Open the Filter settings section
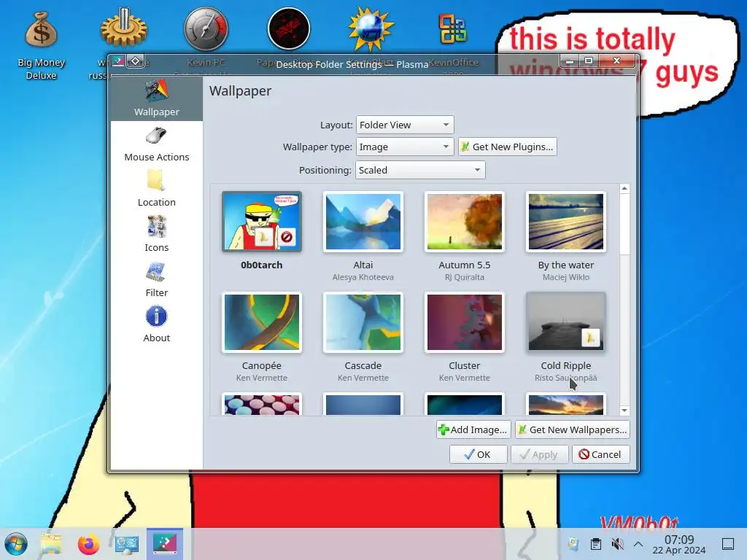This screenshot has width=747, height=560. [157, 280]
